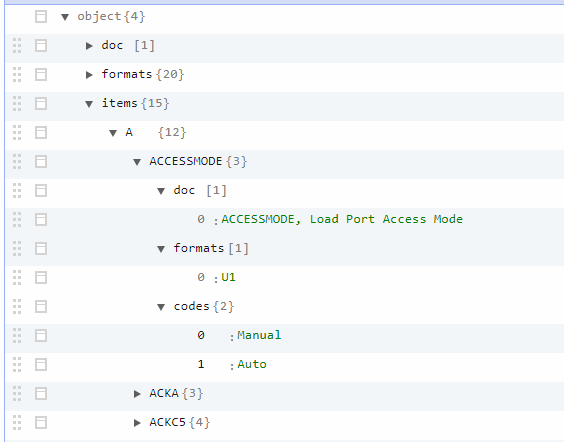
Task: Click the drag handle icon beside top-level doc row
Action: (x=17, y=46)
